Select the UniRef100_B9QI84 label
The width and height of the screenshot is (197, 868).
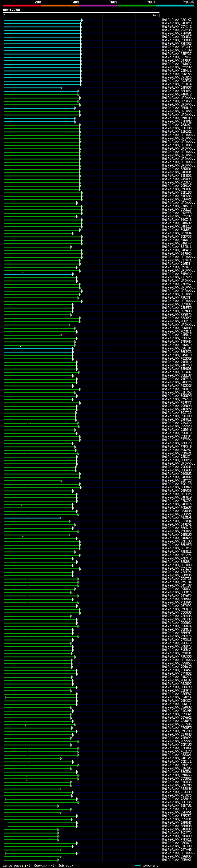pos(177,349)
